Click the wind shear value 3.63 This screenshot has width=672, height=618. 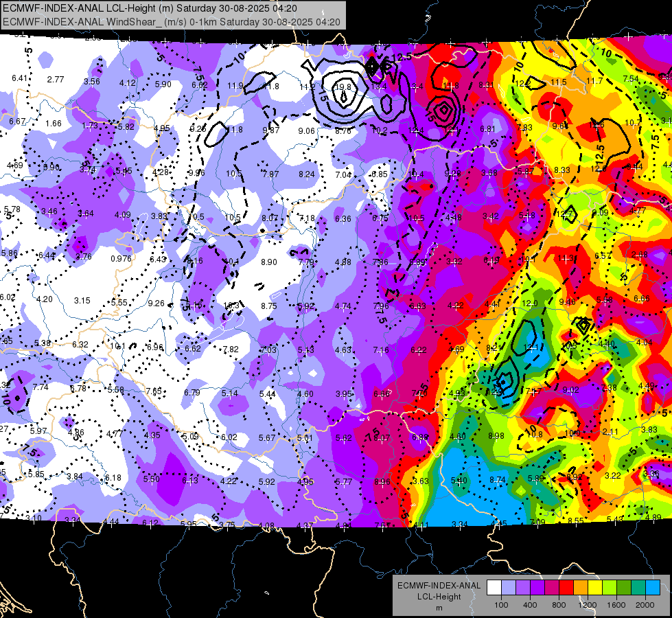pos(421,481)
